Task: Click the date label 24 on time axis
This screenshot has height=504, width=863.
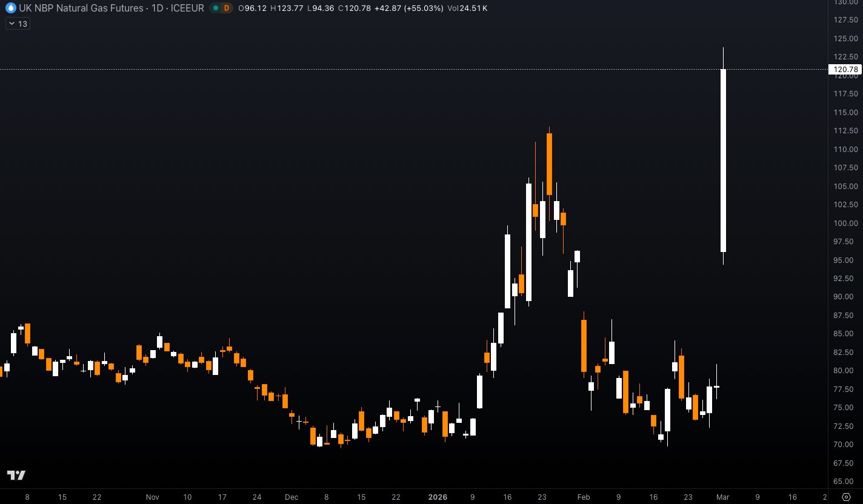Action: point(257,497)
